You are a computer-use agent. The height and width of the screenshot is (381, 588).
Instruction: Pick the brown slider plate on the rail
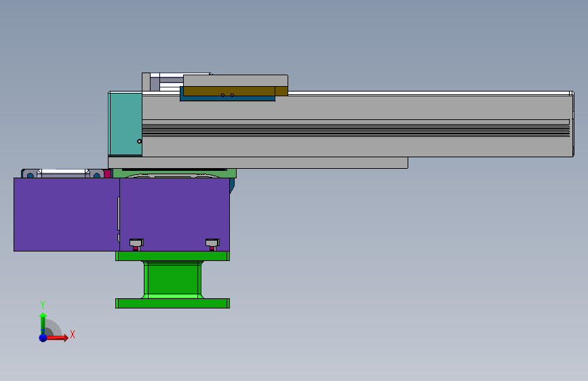point(235,91)
